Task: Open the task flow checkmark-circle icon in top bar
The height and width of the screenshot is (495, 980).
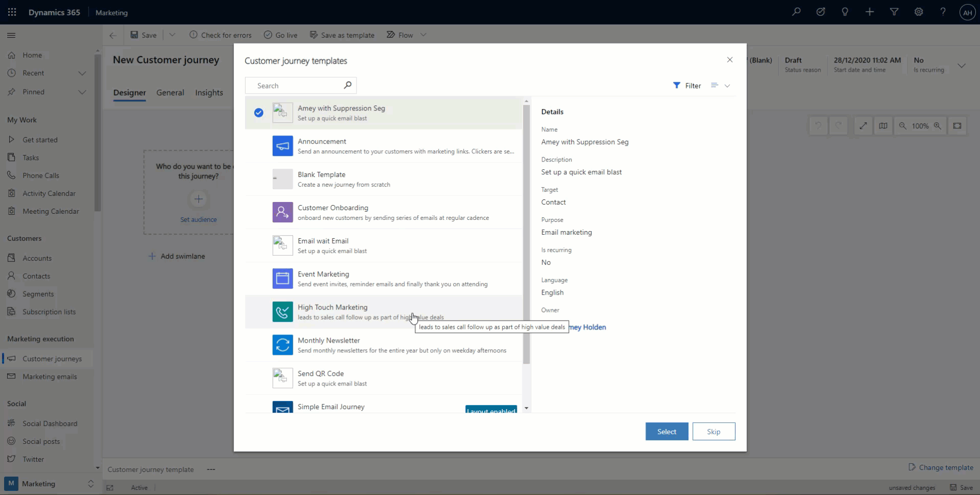Action: tap(820, 12)
